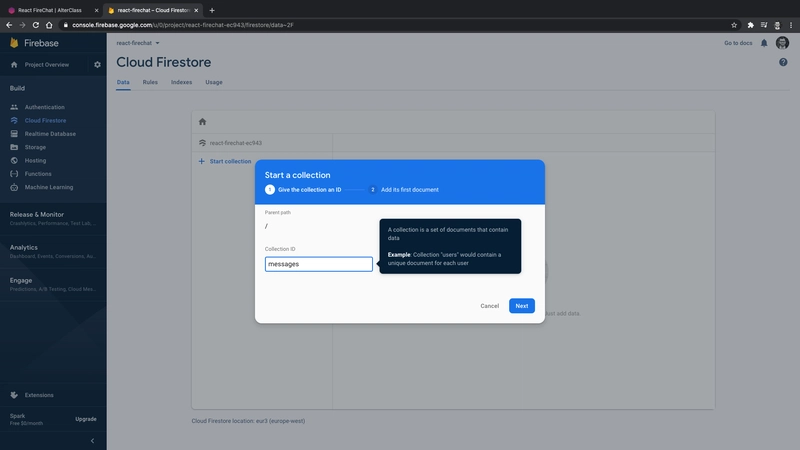Click step 1 Give the collection an ID
Viewport: 800px width, 450px height.
coord(303,189)
